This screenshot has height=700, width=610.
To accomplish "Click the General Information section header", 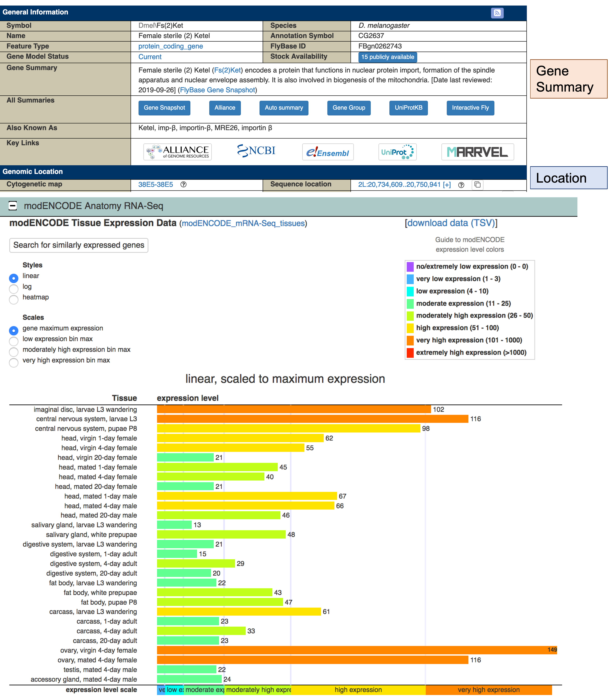I will coord(263,13).
